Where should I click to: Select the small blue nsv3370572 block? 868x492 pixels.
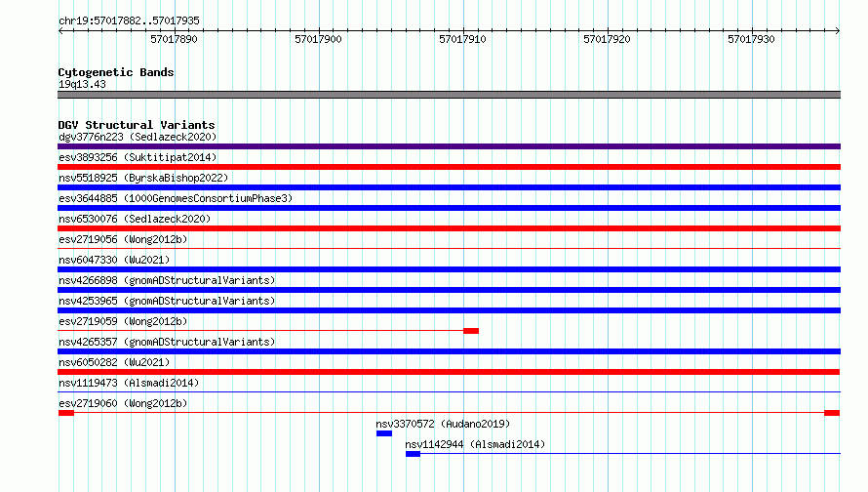click(384, 433)
